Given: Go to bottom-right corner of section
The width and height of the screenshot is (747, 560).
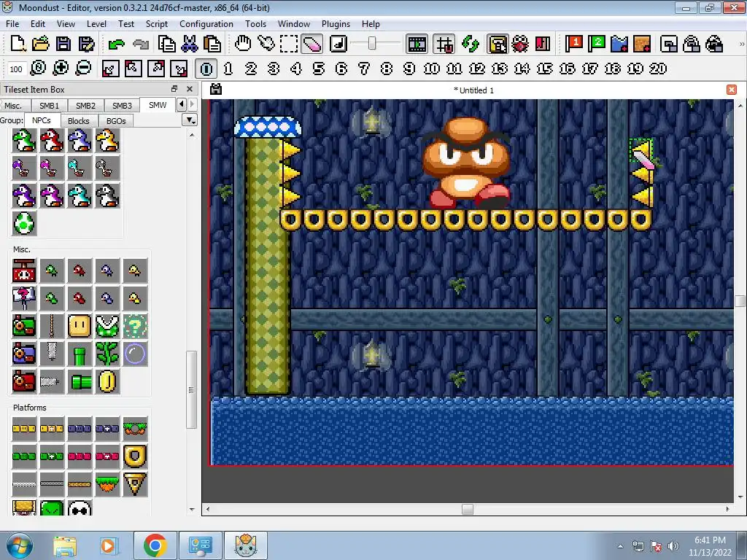Looking at the screenshot, I should point(179,69).
